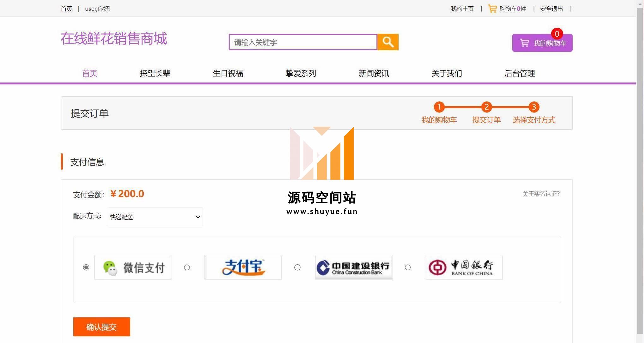
Task: Click the 关于实名认证? link
Action: [x=541, y=194]
